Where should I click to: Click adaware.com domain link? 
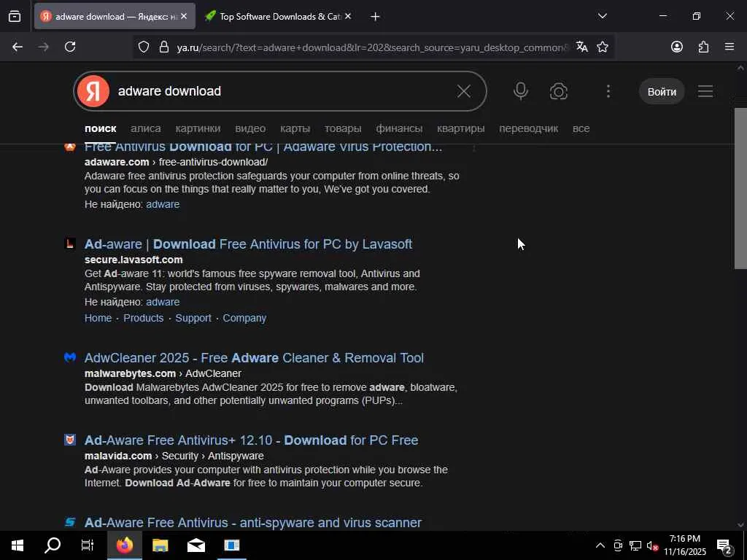click(x=117, y=163)
